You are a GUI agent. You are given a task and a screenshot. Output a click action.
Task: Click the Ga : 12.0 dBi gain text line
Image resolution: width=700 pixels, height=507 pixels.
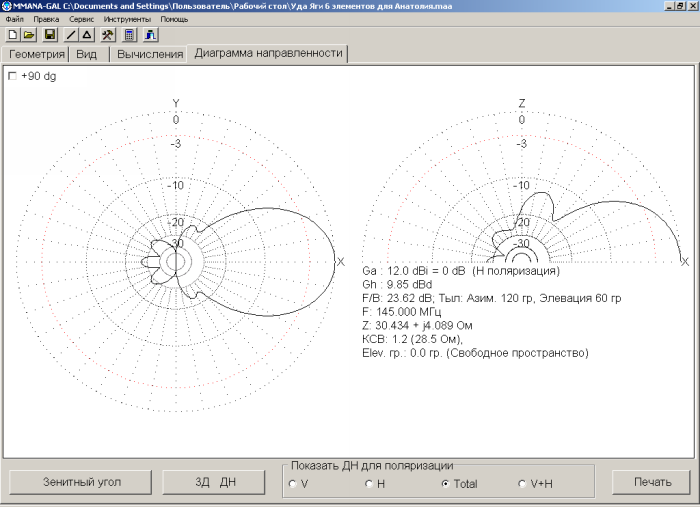(461, 271)
